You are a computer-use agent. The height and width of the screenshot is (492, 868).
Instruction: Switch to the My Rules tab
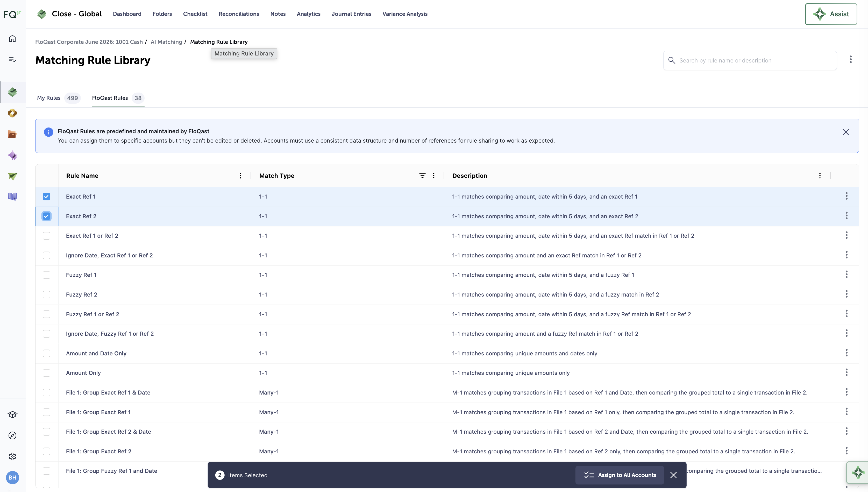[59, 98]
